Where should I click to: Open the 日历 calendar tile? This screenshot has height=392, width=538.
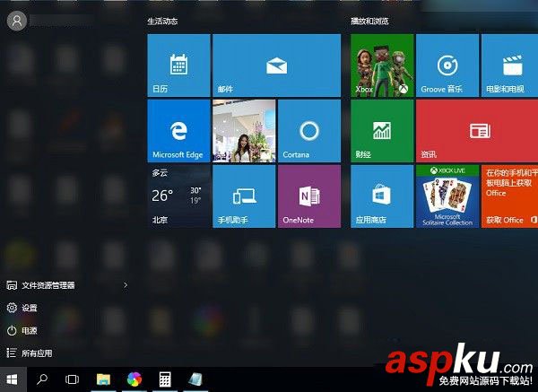(178, 65)
